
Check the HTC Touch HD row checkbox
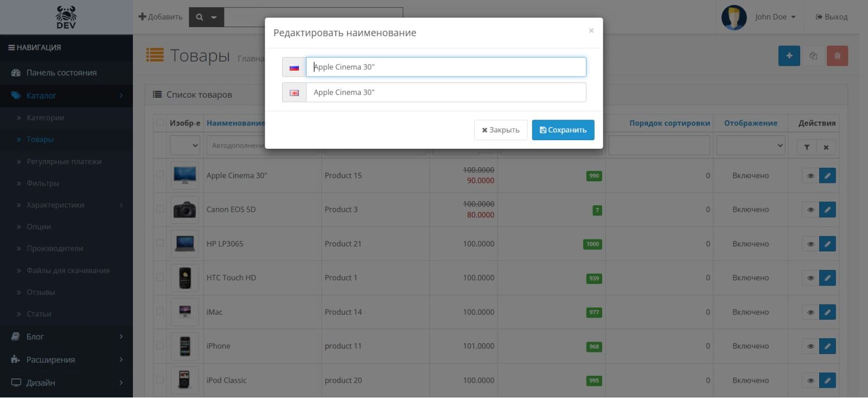tap(160, 277)
